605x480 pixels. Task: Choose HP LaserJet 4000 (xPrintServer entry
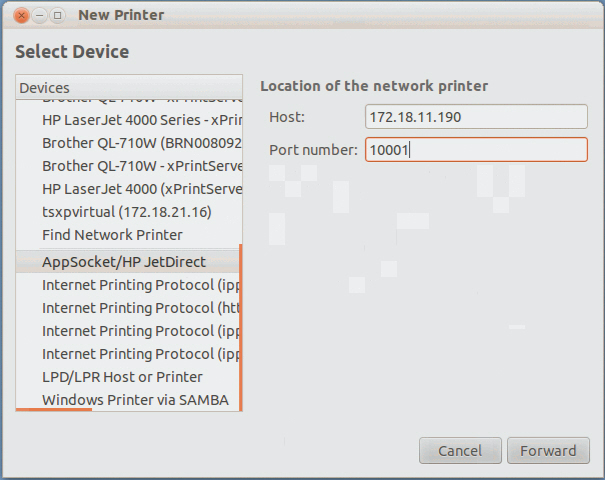[x=141, y=189]
